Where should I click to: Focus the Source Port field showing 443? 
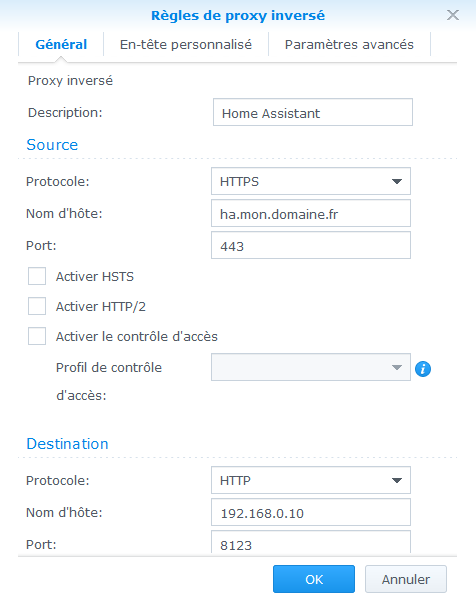point(311,245)
